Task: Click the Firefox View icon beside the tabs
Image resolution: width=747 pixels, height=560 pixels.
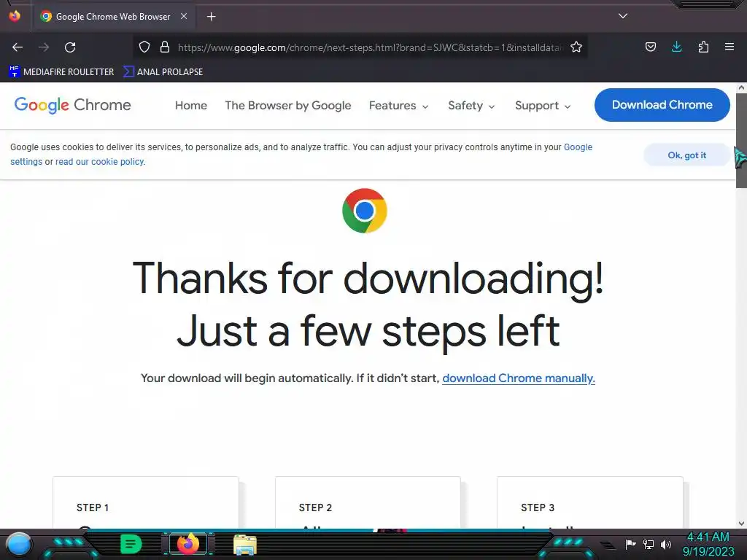Action: coord(15,16)
